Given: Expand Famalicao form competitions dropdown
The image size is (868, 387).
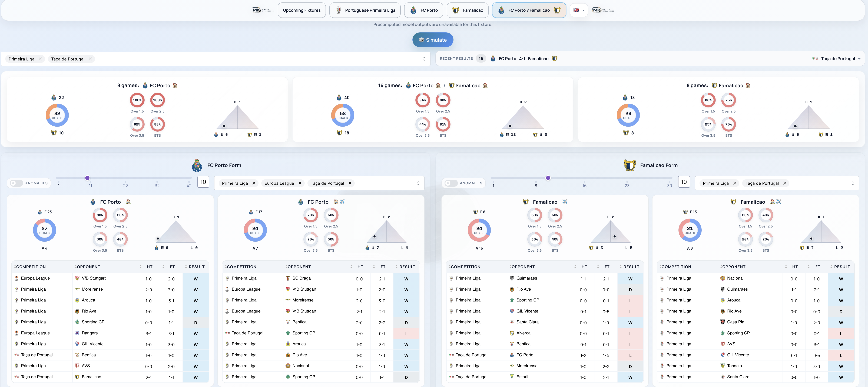Looking at the screenshot, I should coord(853,183).
